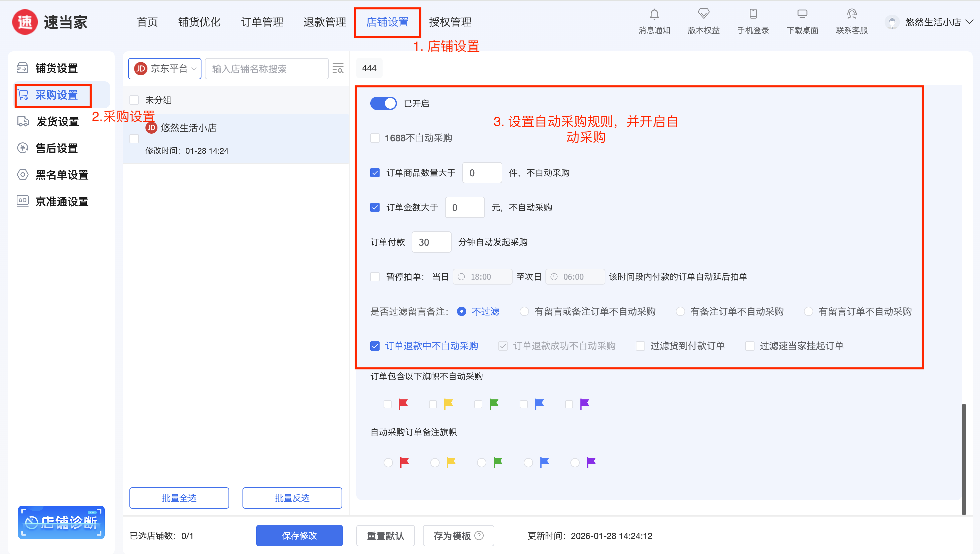Open 联系客服 headset icon
Image resolution: width=980 pixels, height=554 pixels.
[852, 14]
